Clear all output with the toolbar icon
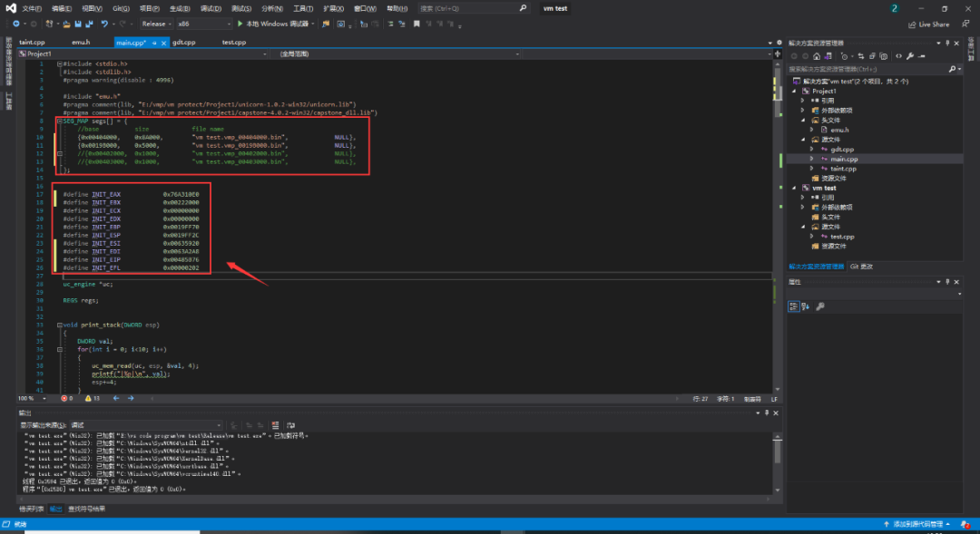The width and height of the screenshot is (980, 534). (275, 425)
